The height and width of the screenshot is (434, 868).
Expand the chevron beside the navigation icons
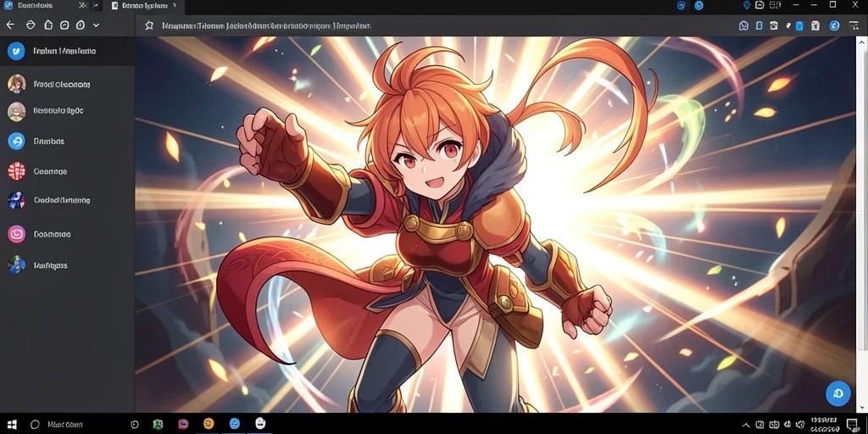point(97,25)
